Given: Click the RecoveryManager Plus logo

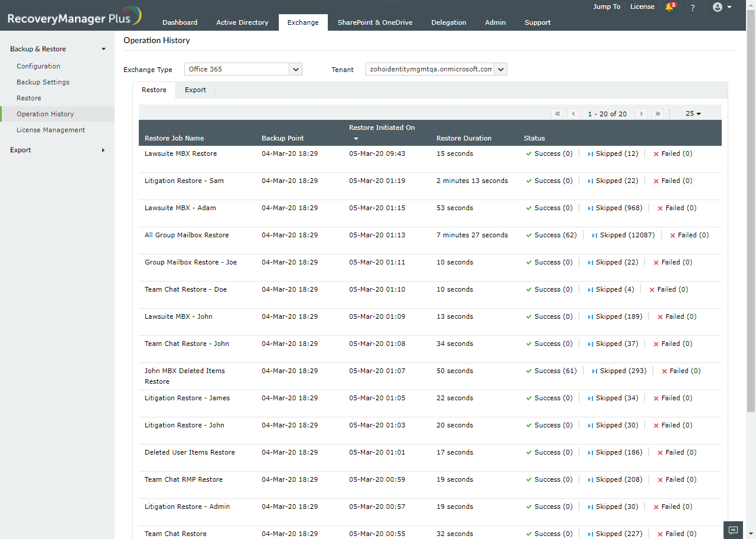Looking at the screenshot, I should (x=74, y=17).
